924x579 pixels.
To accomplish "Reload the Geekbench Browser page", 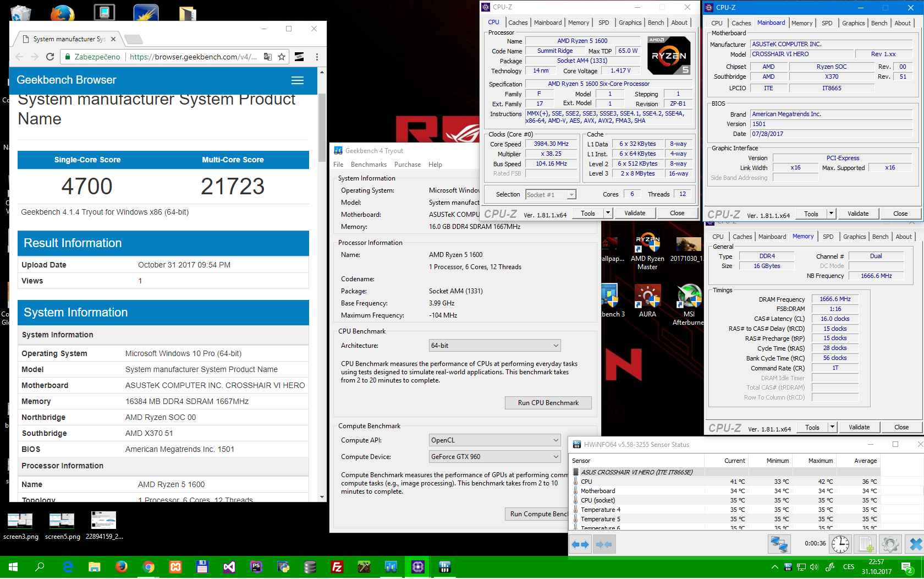I will pos(50,57).
